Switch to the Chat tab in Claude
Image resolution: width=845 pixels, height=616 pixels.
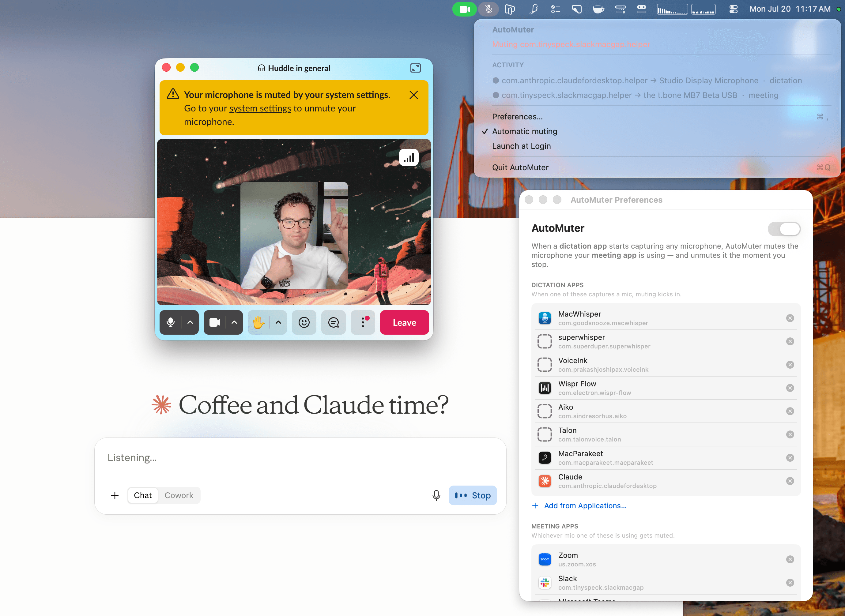click(x=143, y=495)
